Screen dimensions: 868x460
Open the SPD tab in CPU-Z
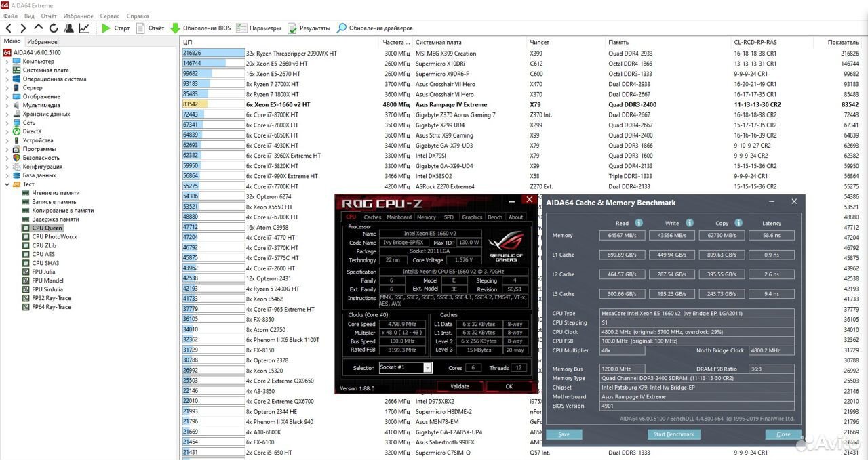[x=449, y=217]
